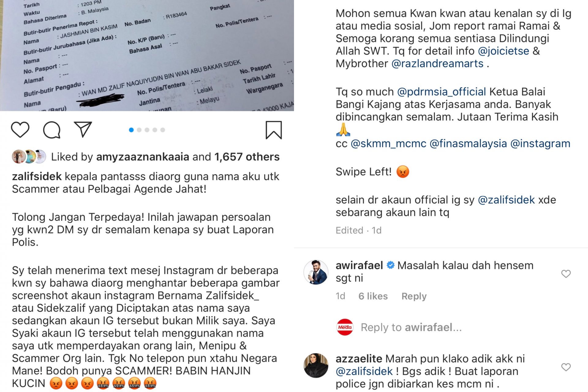Open the 6 likes list
Image resolution: width=588 pixels, height=392 pixels.
tap(373, 296)
